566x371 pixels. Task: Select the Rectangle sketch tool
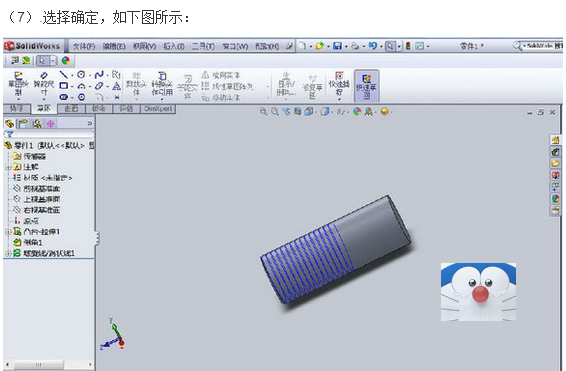pos(64,86)
